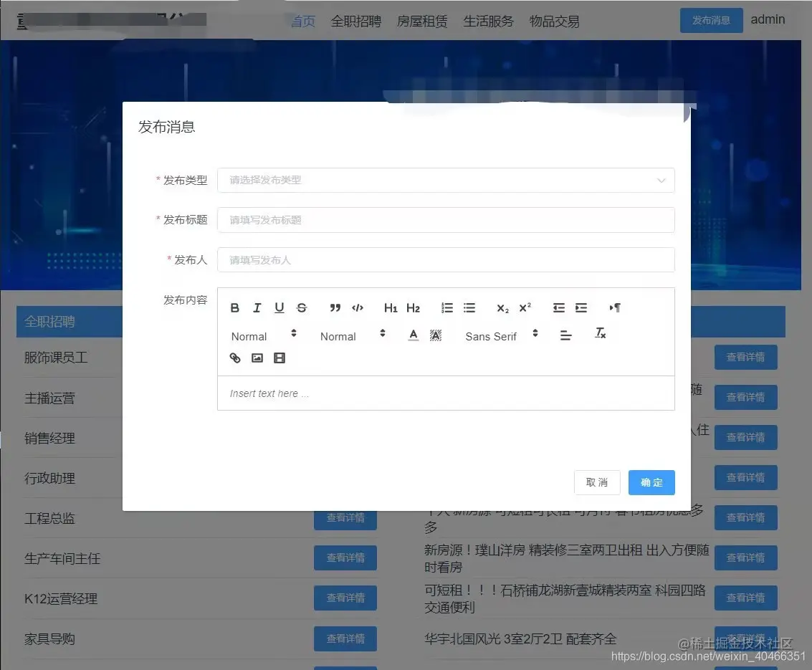
Task: Insert a blockquote in the content editor
Action: [334, 307]
